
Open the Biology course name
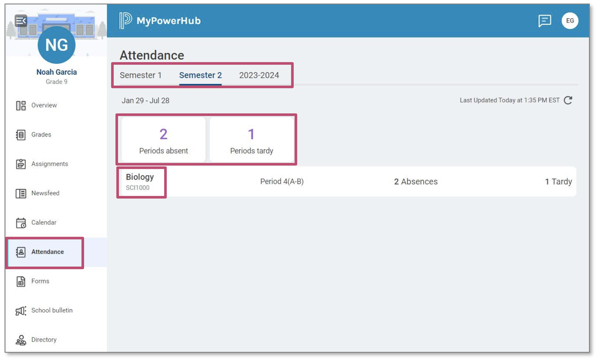pyautogui.click(x=140, y=177)
